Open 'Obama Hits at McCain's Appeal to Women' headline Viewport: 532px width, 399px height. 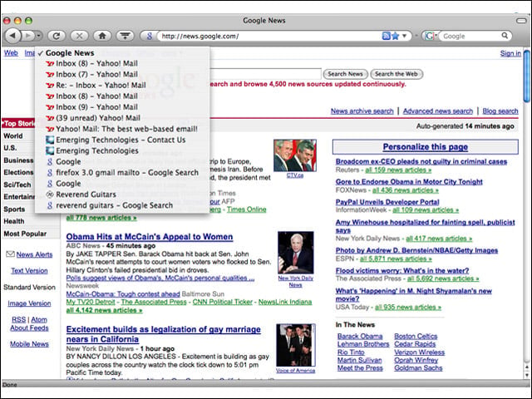point(150,236)
